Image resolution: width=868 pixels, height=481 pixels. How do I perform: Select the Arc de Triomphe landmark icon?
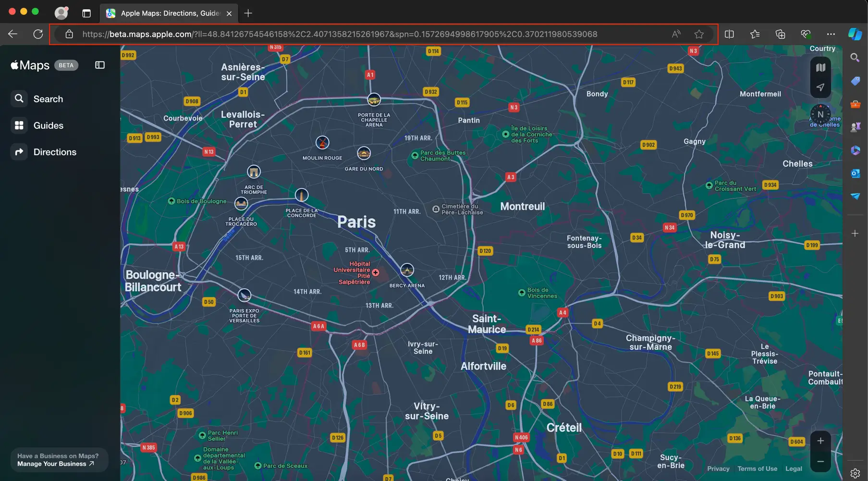pos(254,172)
